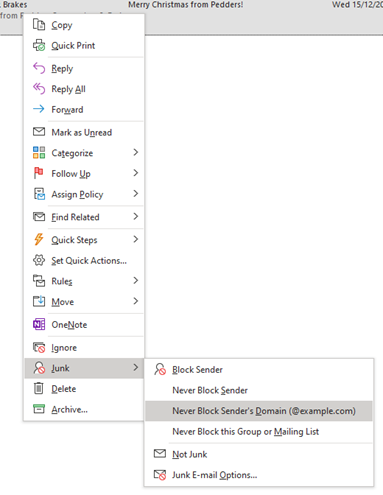Choose Block Sender in Junk submenu
This screenshot has height=495, width=383.
(259, 369)
